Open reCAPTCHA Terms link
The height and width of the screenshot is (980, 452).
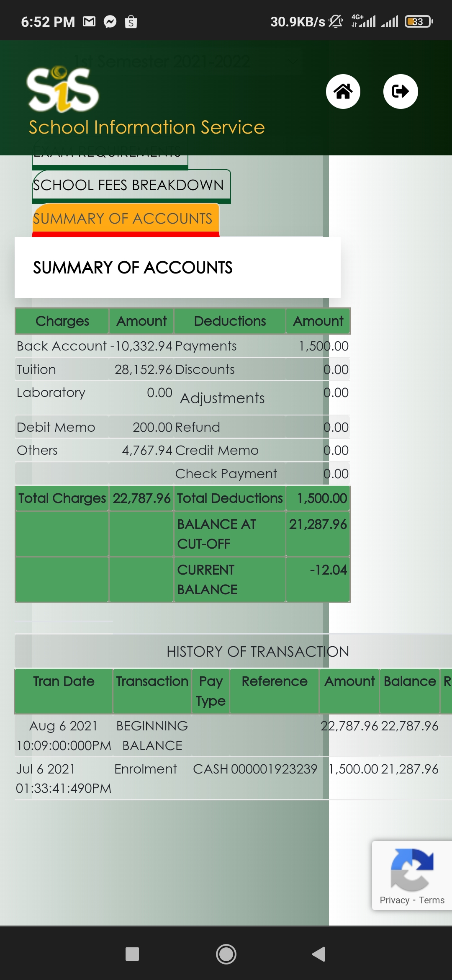click(431, 900)
